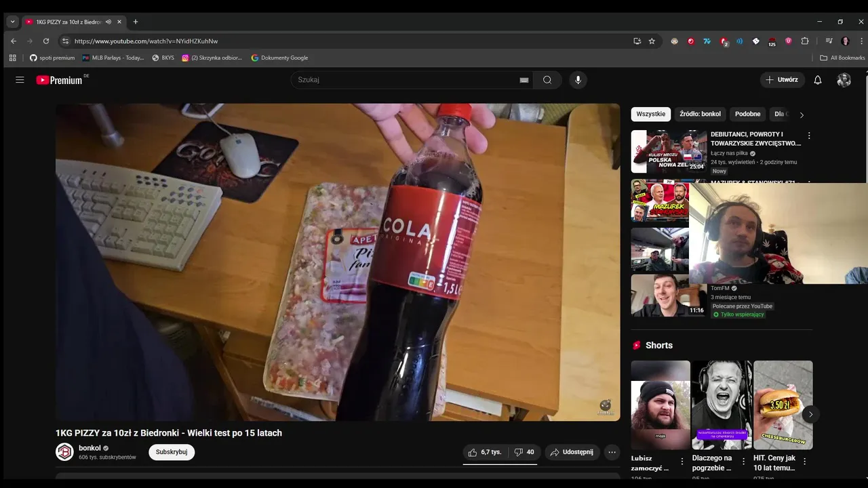Open options for Dlaczego na pogrzebie short
This screenshot has width=868, height=488.
point(744,462)
